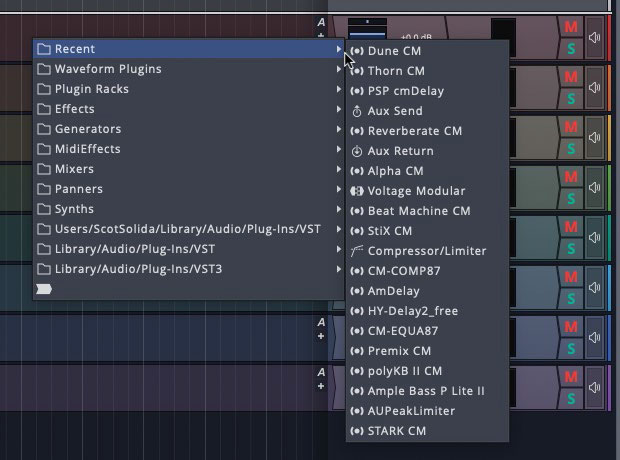Click the speaker icon on the purple track

(x=594, y=388)
